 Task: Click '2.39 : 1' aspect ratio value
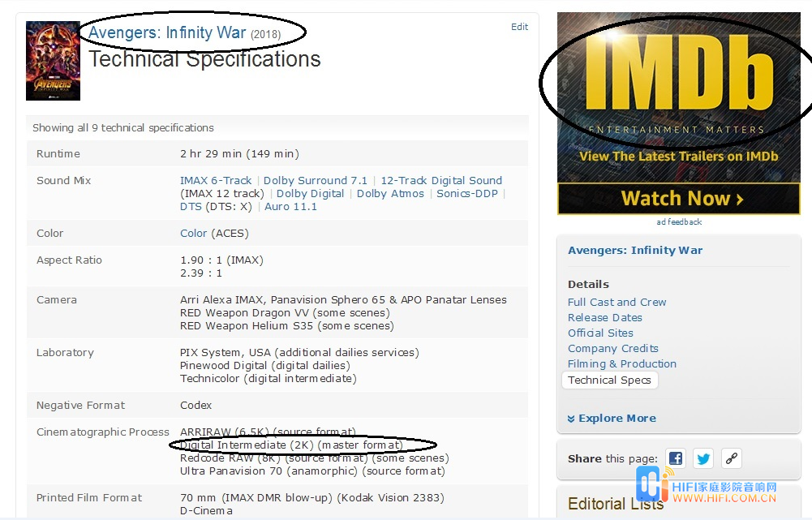[x=201, y=273]
